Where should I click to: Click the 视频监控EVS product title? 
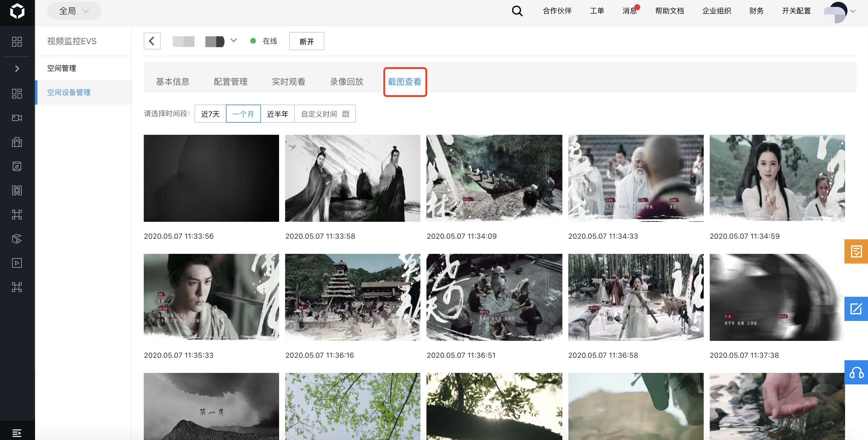[x=72, y=41]
